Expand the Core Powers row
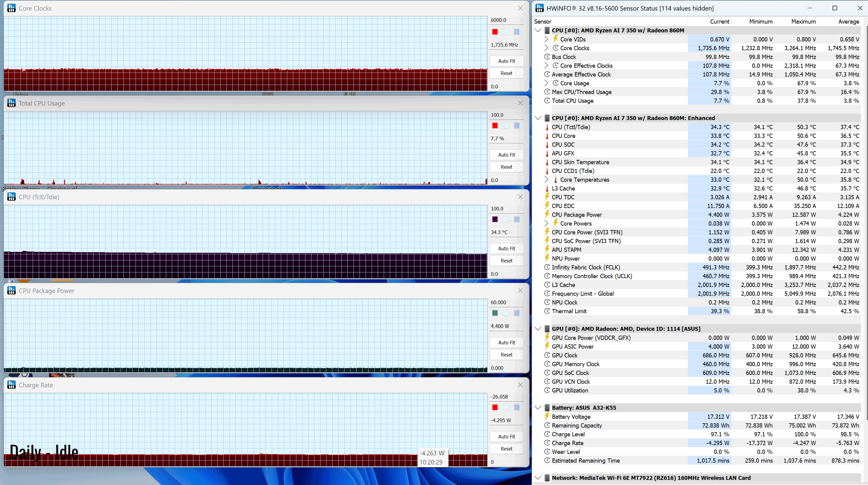Screen dimensions: 868x485 pyautogui.click(x=546, y=223)
